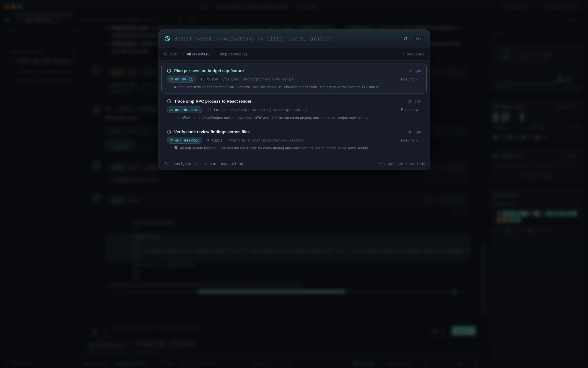Open Trace omp RPC process to React render
The width and height of the screenshot is (588, 368).
294,109
